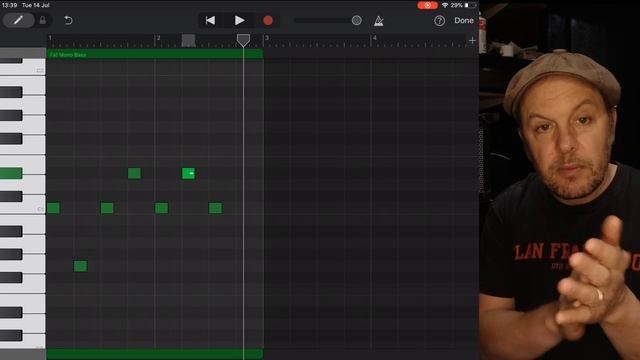Select the lowest green note in the grid
Image resolution: width=640 pixels, height=360 pixels.
[x=80, y=266]
